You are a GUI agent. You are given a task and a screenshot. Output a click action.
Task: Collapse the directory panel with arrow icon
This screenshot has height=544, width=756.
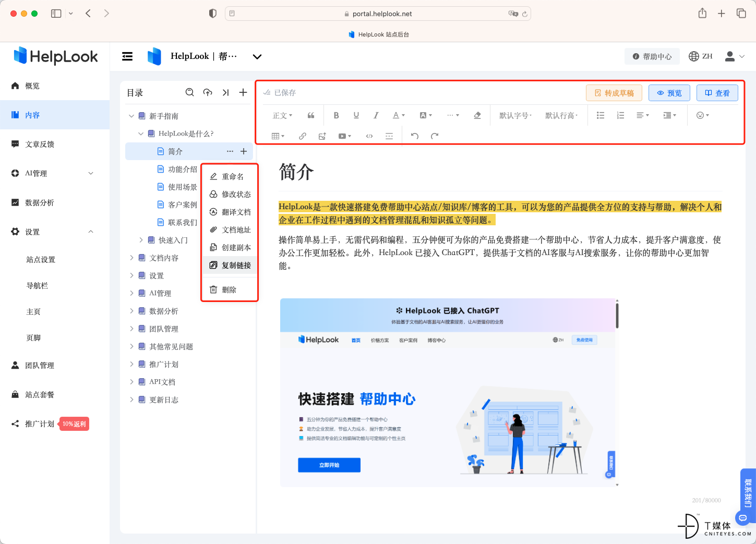(225, 92)
